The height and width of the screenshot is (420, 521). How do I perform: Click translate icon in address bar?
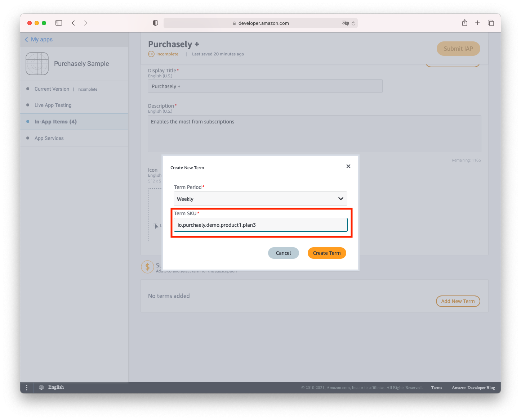click(x=345, y=23)
